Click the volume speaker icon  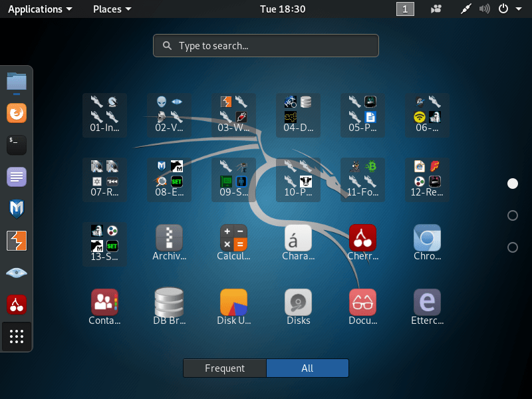(485, 9)
